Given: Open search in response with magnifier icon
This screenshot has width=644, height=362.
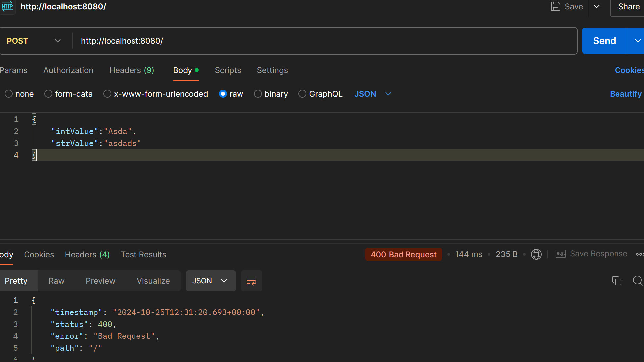Looking at the screenshot, I should [638, 281].
